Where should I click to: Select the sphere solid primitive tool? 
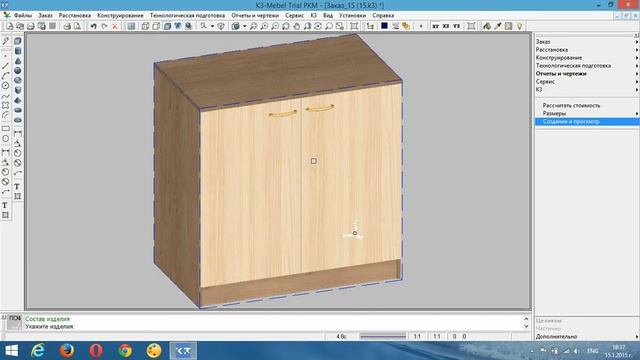tap(18, 71)
